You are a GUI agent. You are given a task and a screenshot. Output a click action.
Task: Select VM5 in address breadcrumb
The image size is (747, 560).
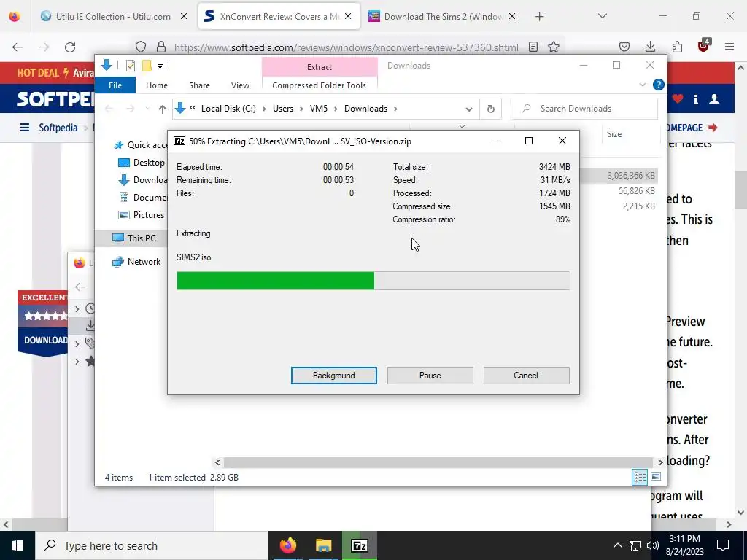[x=319, y=109]
